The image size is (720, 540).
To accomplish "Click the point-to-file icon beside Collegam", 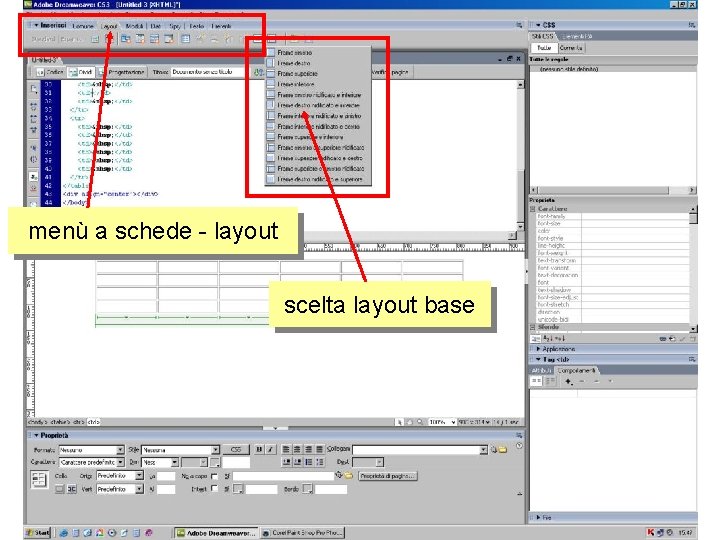I will click(x=494, y=450).
